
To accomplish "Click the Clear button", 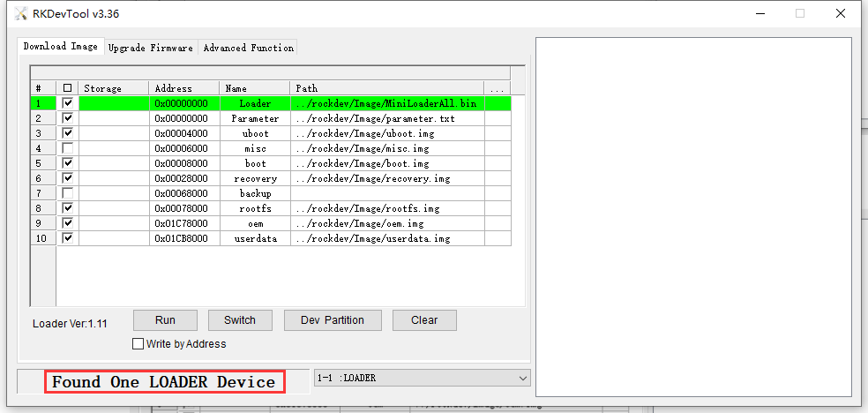I will (x=424, y=320).
